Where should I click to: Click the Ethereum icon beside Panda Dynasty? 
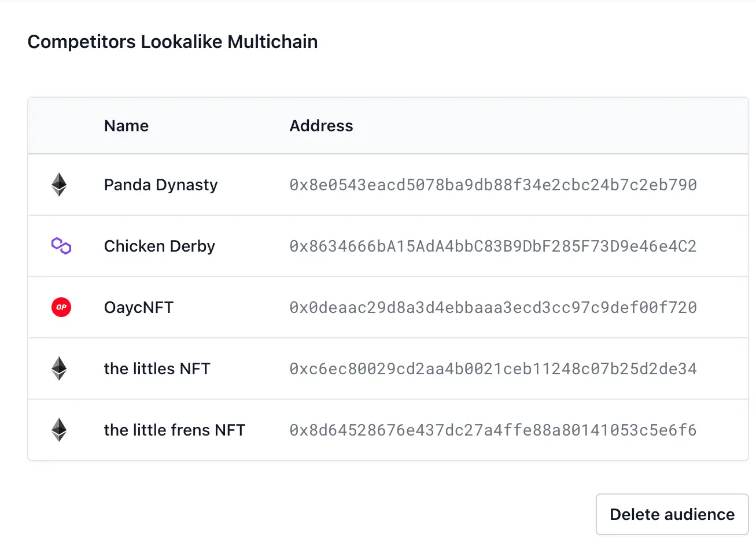tap(59, 185)
